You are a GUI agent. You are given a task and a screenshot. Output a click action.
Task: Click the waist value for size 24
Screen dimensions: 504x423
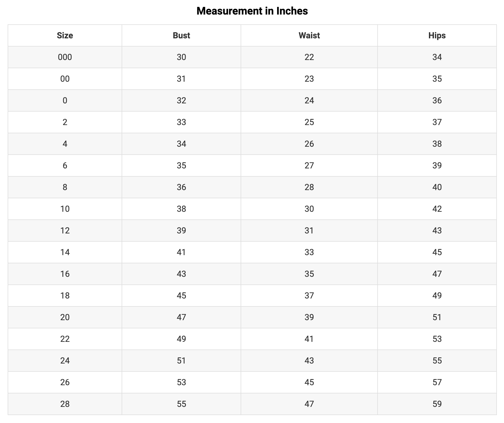[309, 361]
